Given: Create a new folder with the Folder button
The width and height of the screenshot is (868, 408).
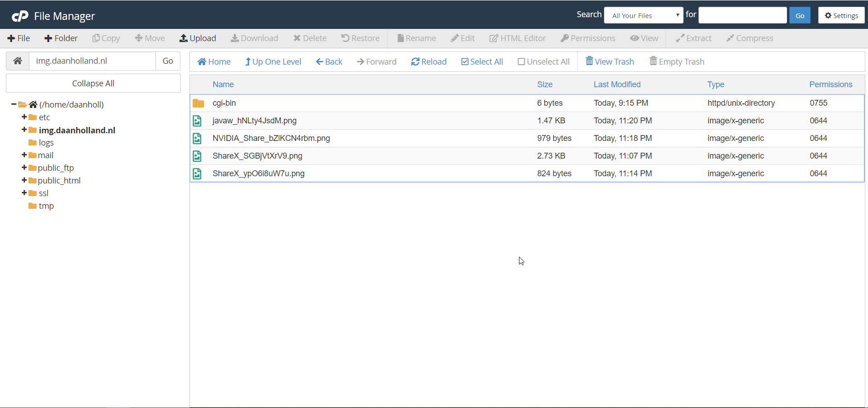Looking at the screenshot, I should [x=61, y=38].
